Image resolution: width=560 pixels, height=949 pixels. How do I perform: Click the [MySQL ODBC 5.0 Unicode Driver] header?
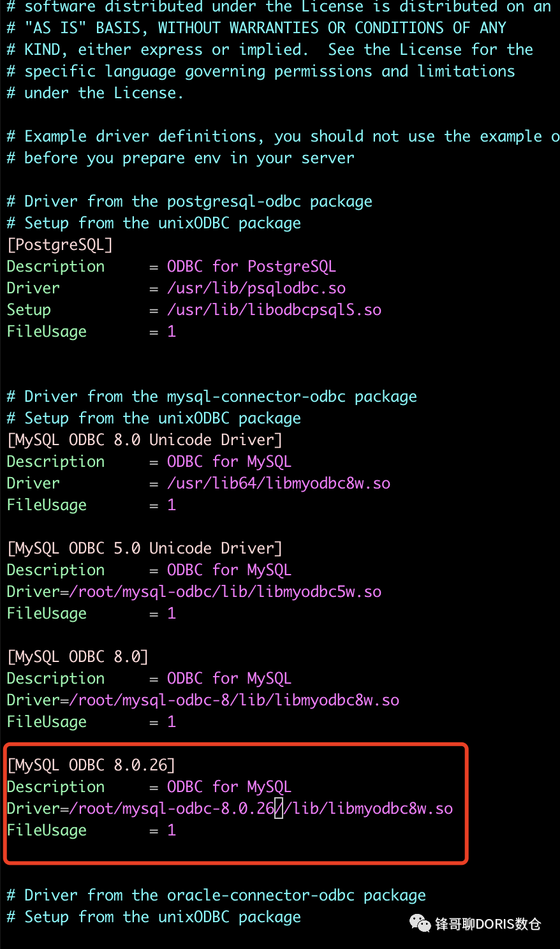click(x=144, y=548)
